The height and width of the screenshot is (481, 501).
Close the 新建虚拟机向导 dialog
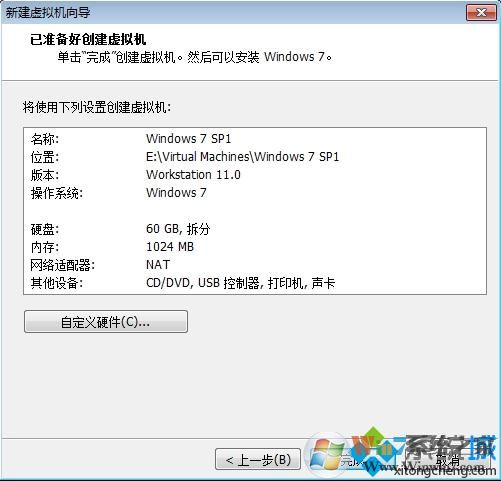[x=481, y=13]
